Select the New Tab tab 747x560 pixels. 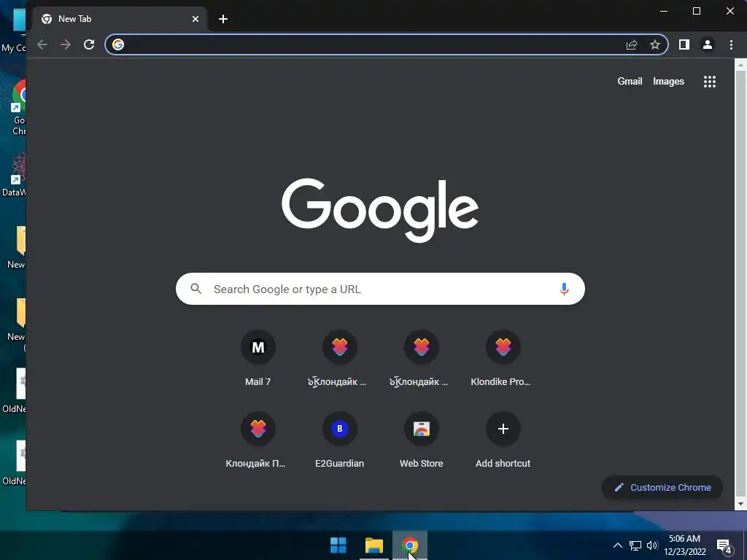coord(120,19)
